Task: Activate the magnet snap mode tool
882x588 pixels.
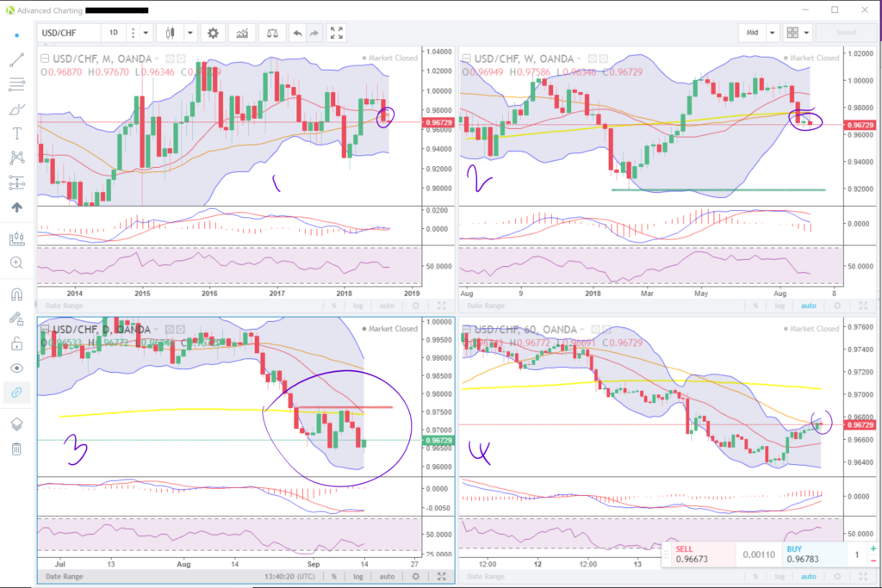Action: pyautogui.click(x=16, y=294)
